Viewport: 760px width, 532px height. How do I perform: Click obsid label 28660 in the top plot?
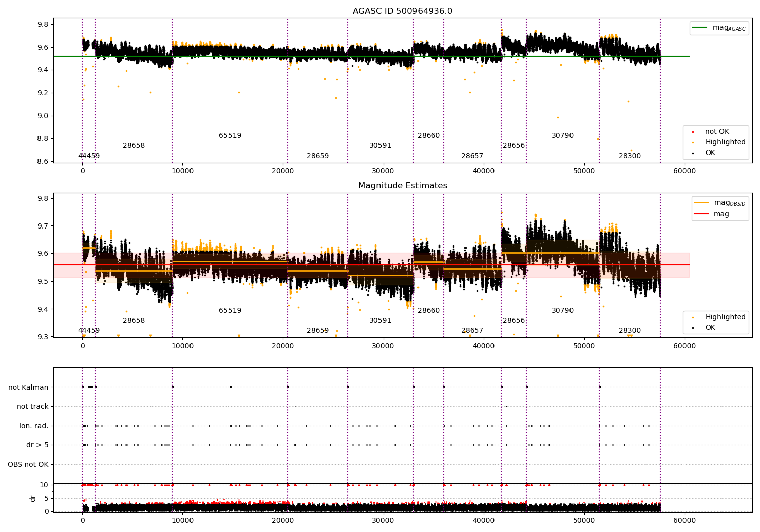coord(429,136)
